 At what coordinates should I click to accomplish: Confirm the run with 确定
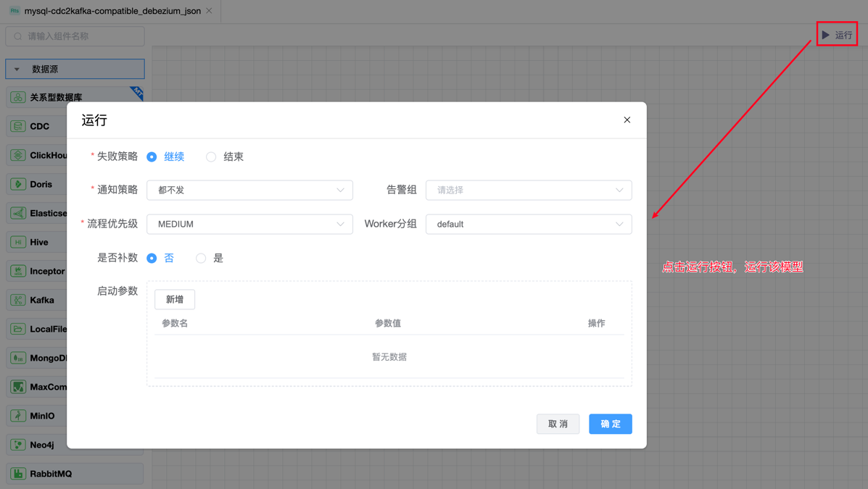click(x=610, y=424)
